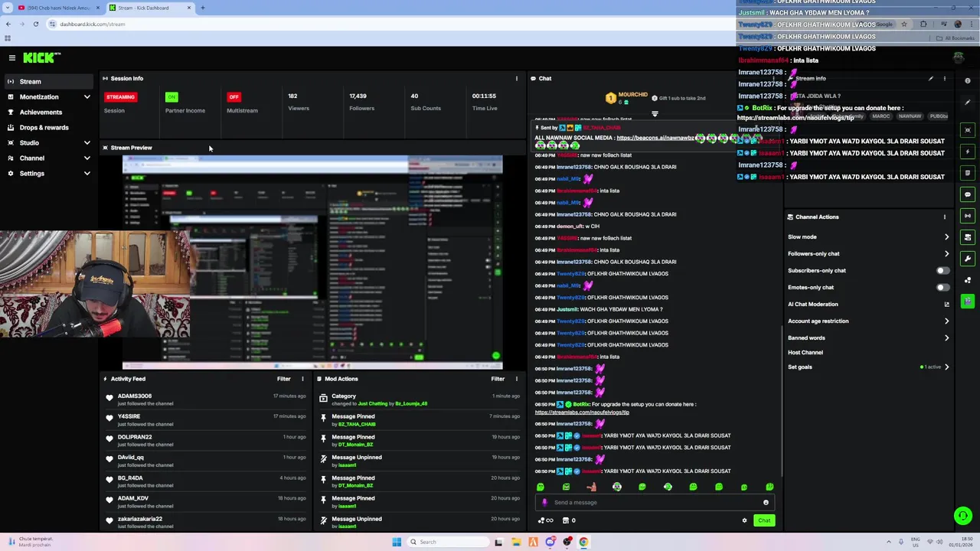Expand Studio sidebar chevron

tap(87, 143)
